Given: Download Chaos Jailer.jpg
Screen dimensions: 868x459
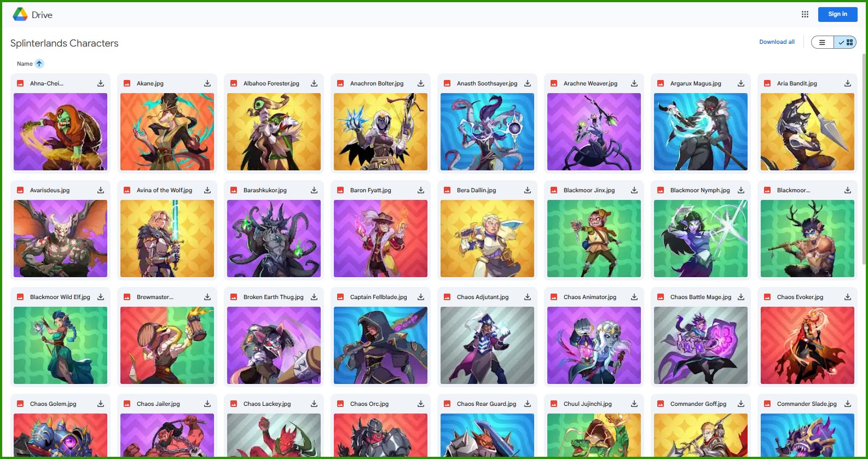Looking at the screenshot, I should (x=207, y=404).
